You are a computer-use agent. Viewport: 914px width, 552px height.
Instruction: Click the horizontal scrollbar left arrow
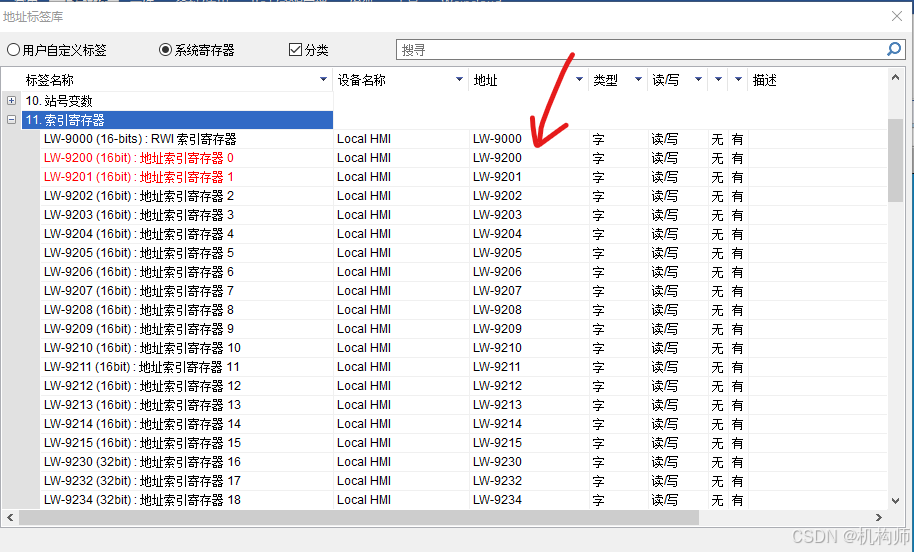(10, 517)
